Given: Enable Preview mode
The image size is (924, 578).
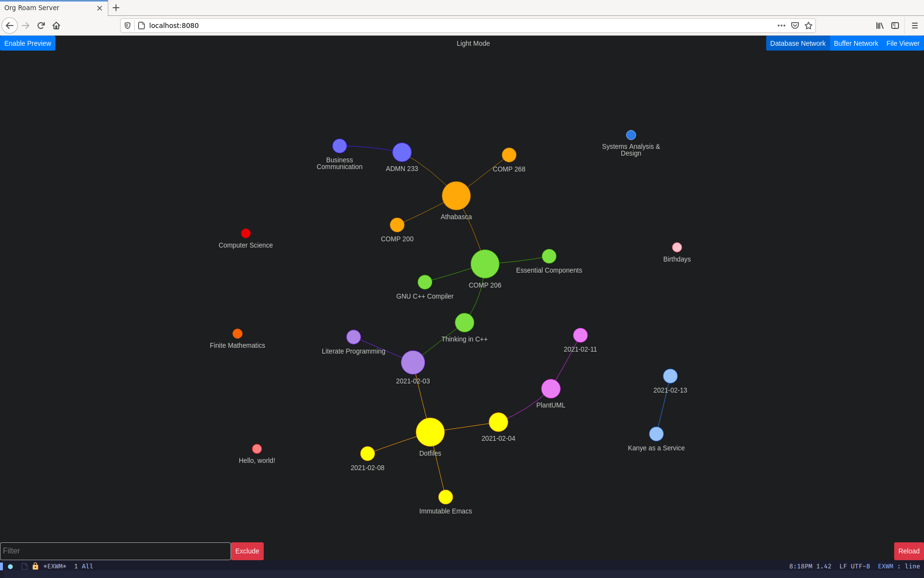Looking at the screenshot, I should coord(27,42).
